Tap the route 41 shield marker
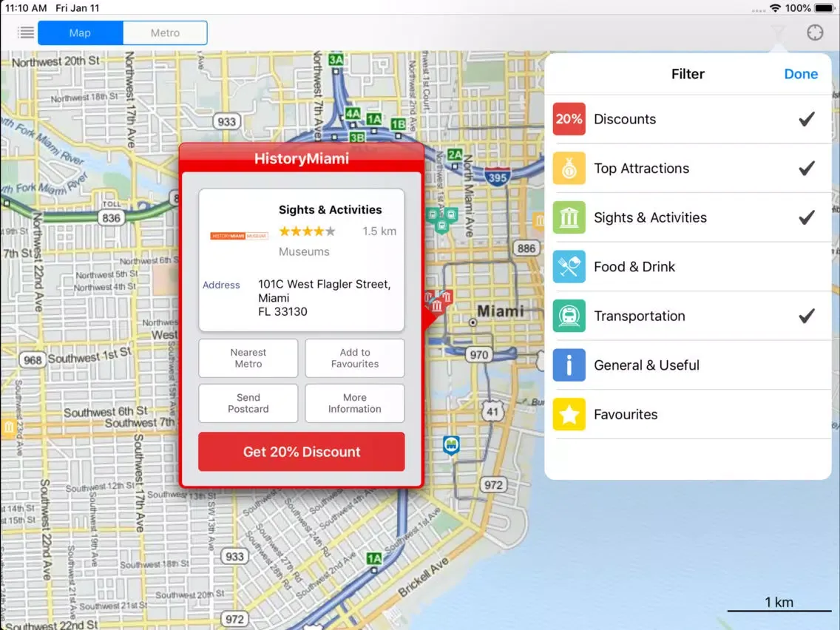840x630 pixels. click(492, 410)
